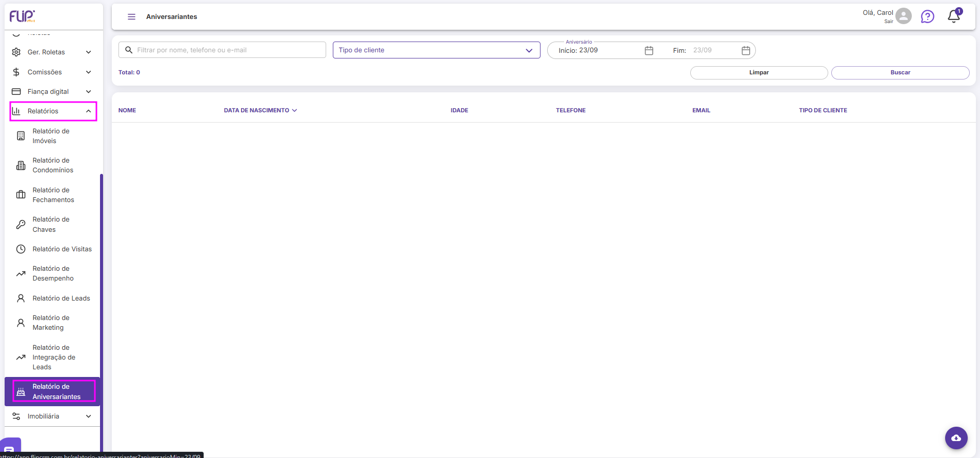This screenshot has width=980, height=458.
Task: Toggle the hamburger menu icon
Action: click(x=132, y=17)
